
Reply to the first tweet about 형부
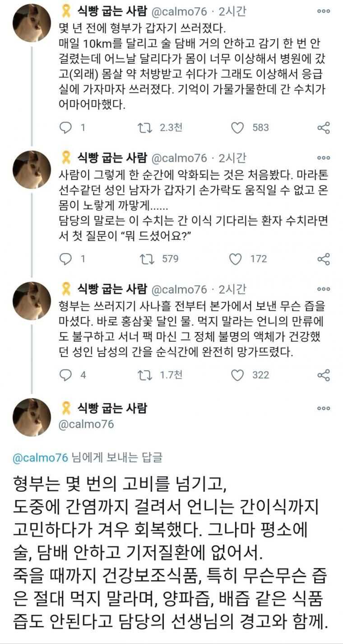click(66, 128)
